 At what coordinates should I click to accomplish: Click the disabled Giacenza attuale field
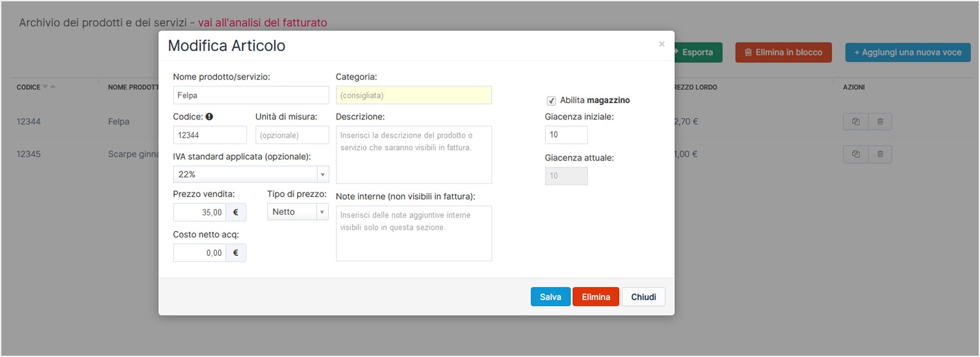[566, 176]
